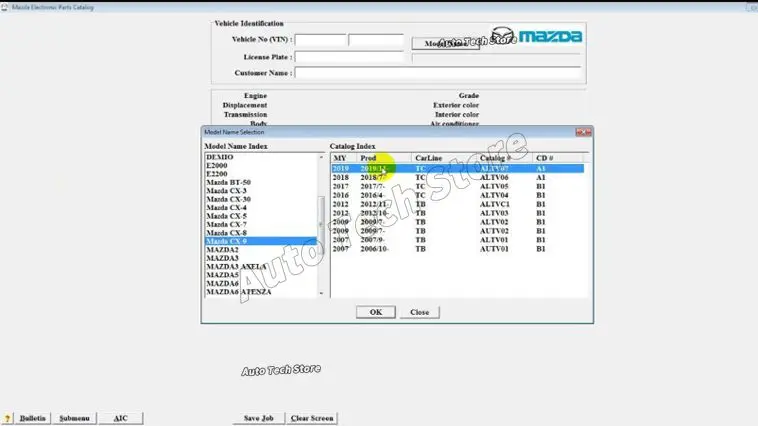Viewport: 758px width, 426px height.
Task: Select catalog row ALTV07
Action: 457,169
